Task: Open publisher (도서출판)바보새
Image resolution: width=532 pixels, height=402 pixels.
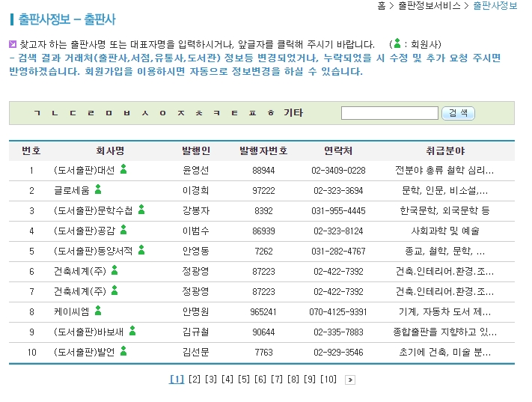Action: click(89, 332)
